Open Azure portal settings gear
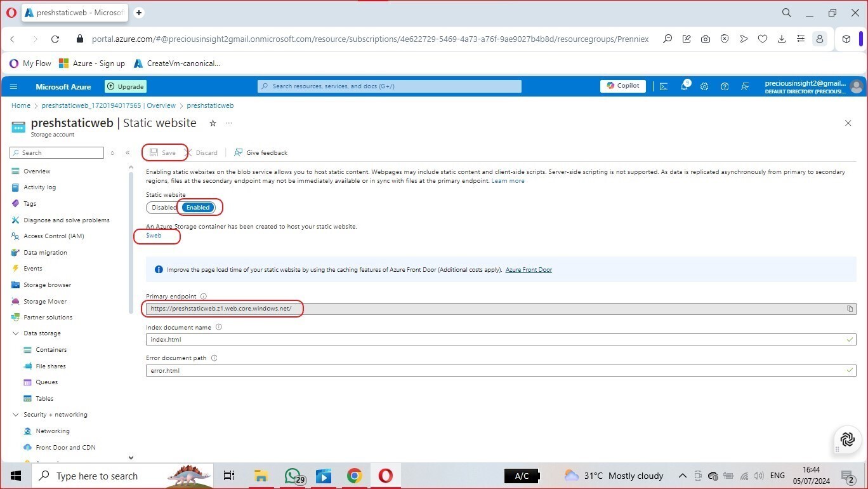 coord(704,86)
